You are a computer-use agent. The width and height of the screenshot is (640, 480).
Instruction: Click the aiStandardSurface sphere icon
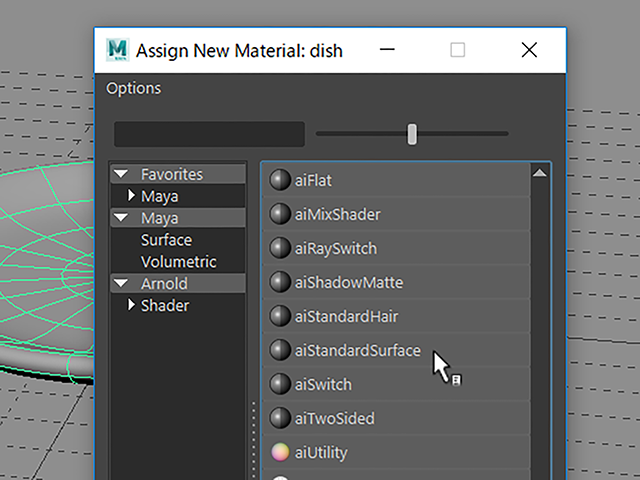tap(280, 350)
